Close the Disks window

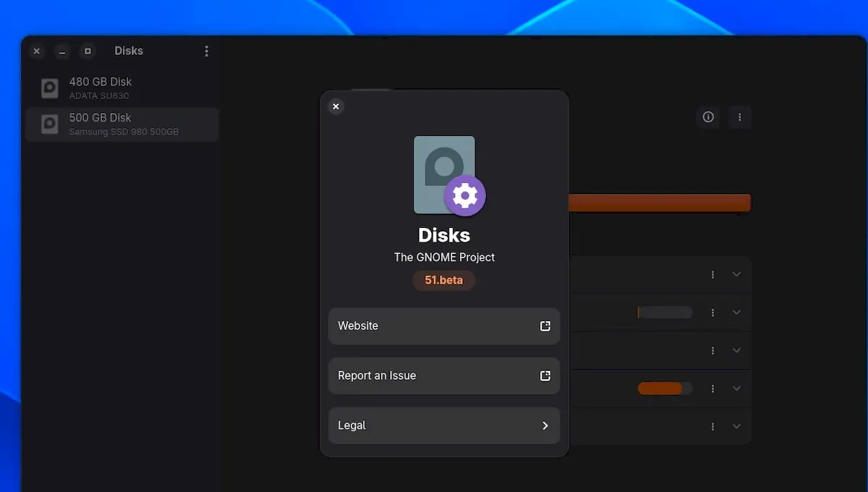click(37, 51)
